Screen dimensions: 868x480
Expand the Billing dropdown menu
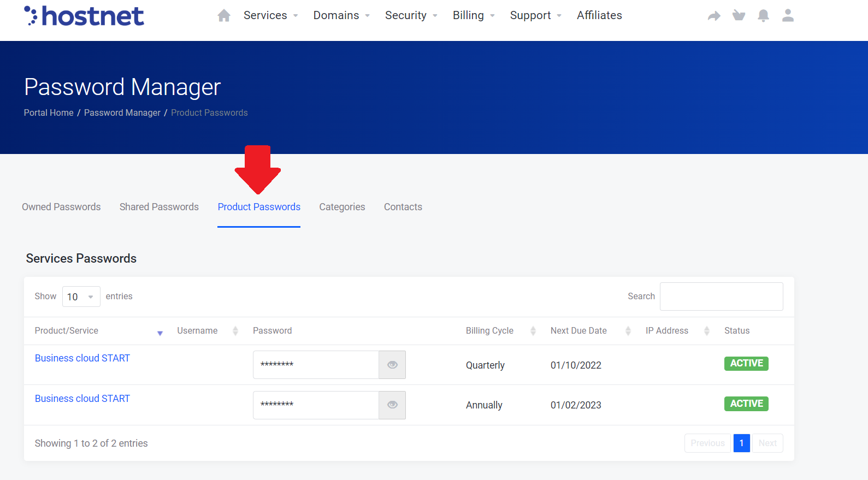(x=473, y=15)
